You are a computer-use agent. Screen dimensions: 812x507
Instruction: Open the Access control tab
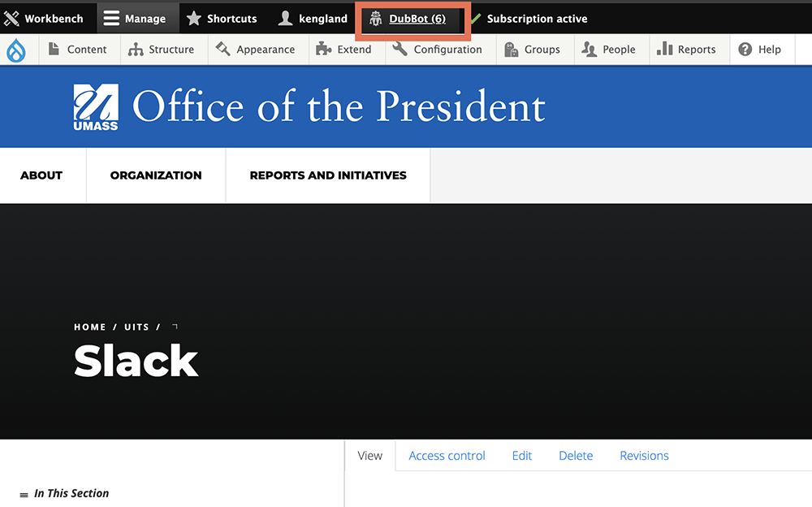pyautogui.click(x=447, y=456)
